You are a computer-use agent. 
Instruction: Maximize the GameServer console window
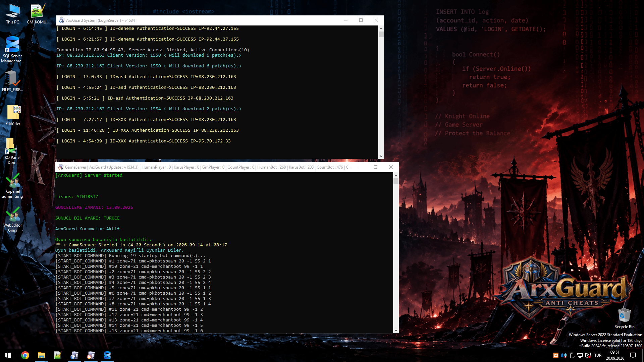click(x=376, y=167)
